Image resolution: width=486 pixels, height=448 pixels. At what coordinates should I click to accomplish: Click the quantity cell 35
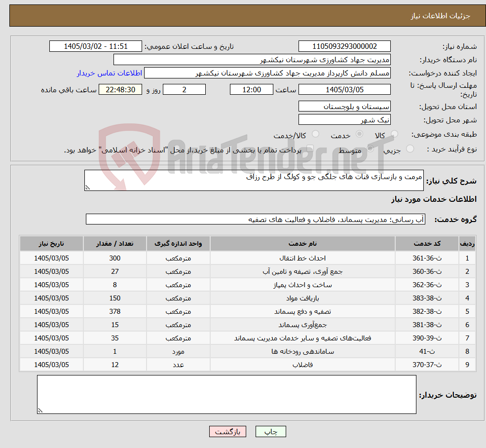pyautogui.click(x=114, y=338)
